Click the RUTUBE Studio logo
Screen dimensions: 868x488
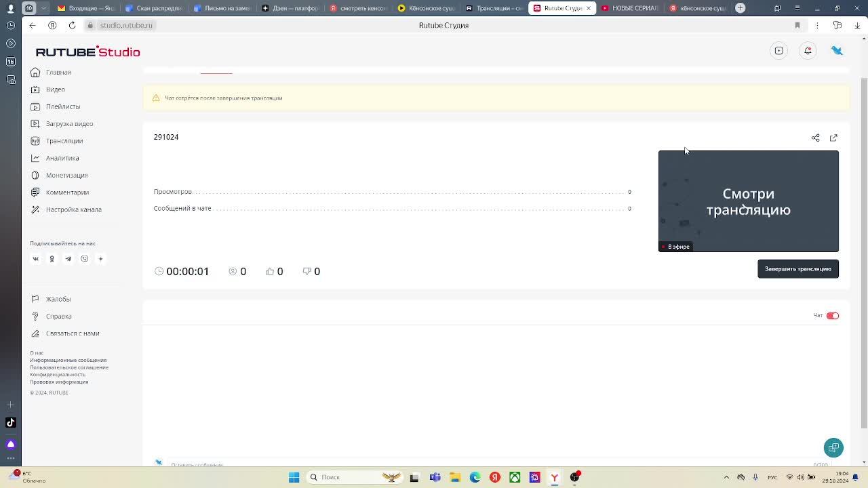[x=87, y=52]
